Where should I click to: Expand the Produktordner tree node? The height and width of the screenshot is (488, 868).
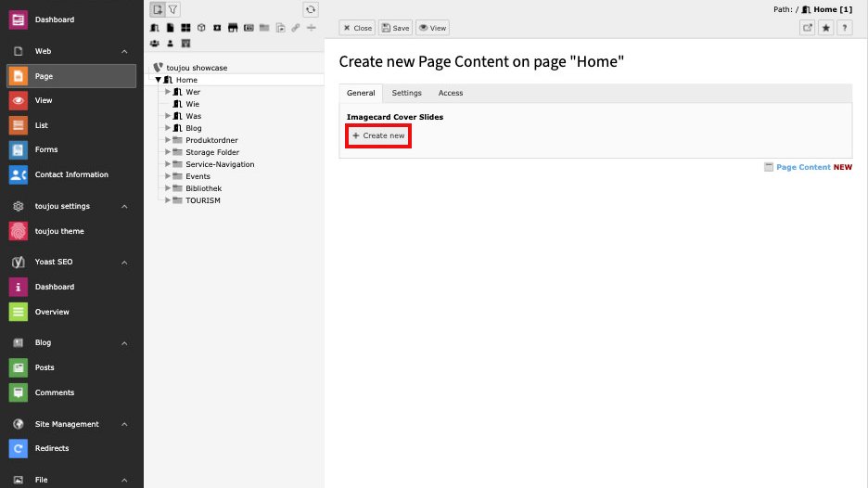tap(167, 140)
